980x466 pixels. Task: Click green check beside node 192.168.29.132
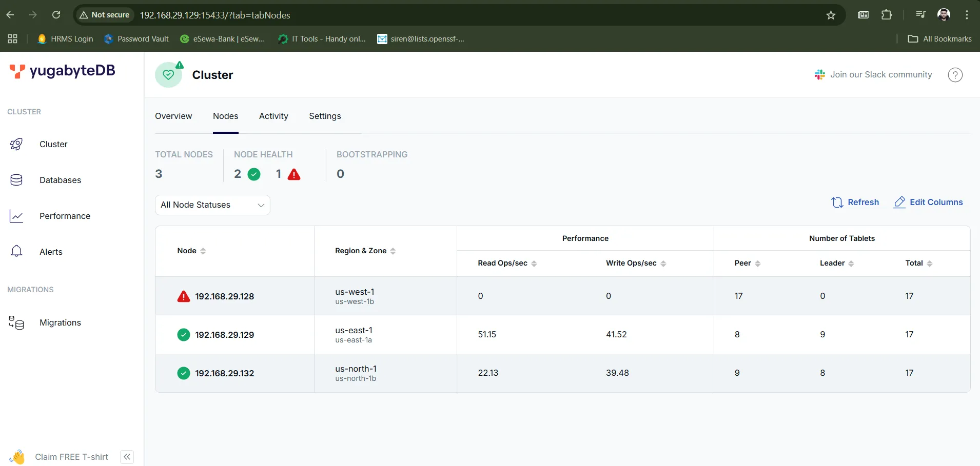(184, 373)
